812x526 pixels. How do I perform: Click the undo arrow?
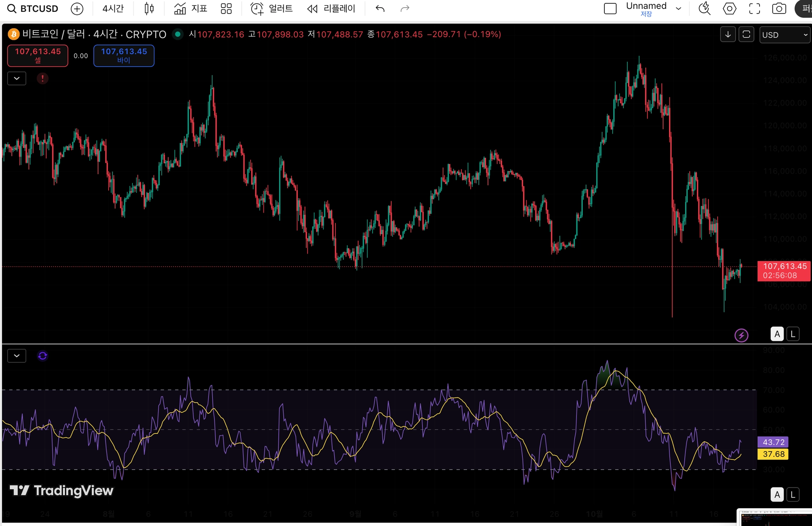click(380, 8)
